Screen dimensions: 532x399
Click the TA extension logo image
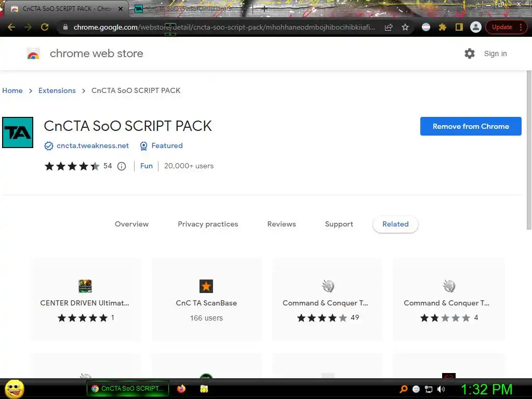tap(18, 132)
